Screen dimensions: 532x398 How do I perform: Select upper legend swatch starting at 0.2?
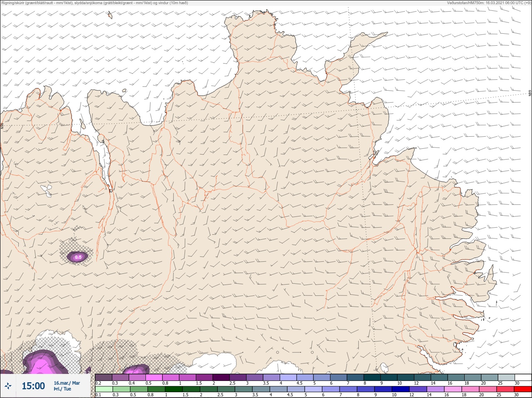click(x=103, y=377)
